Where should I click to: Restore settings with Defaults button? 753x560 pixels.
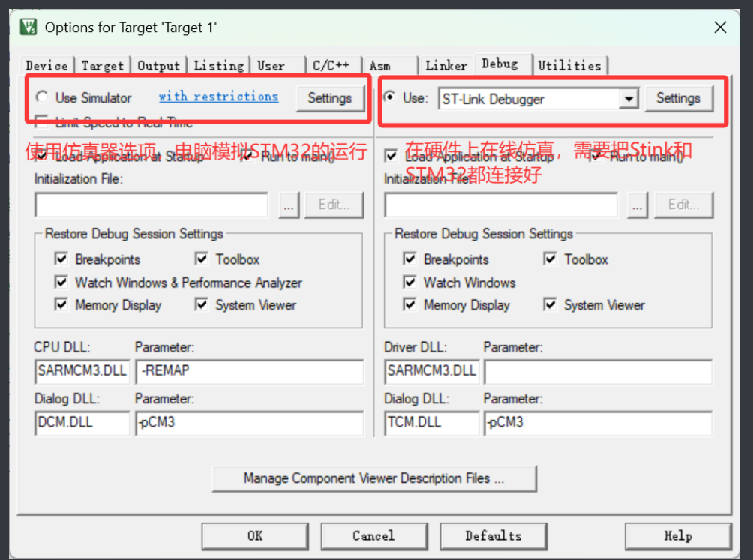493,536
